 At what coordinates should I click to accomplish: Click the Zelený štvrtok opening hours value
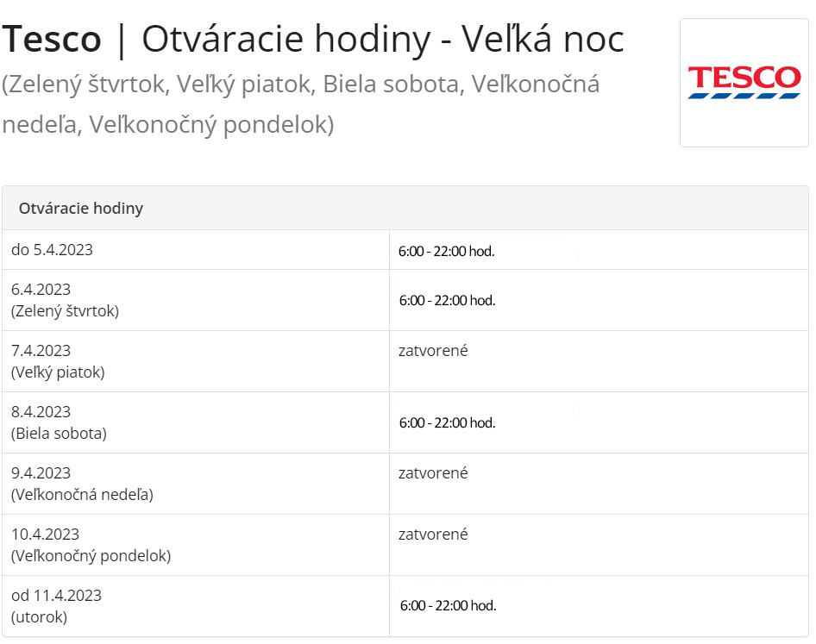447,300
